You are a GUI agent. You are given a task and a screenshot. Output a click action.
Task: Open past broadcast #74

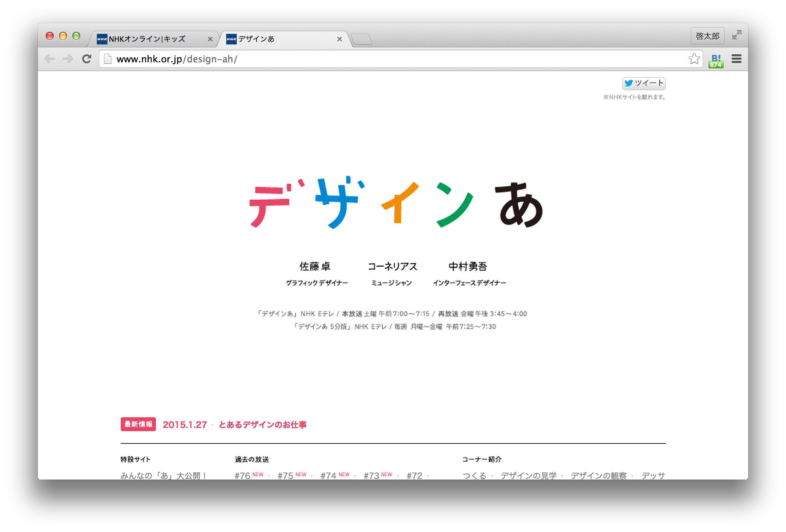pyautogui.click(x=328, y=476)
